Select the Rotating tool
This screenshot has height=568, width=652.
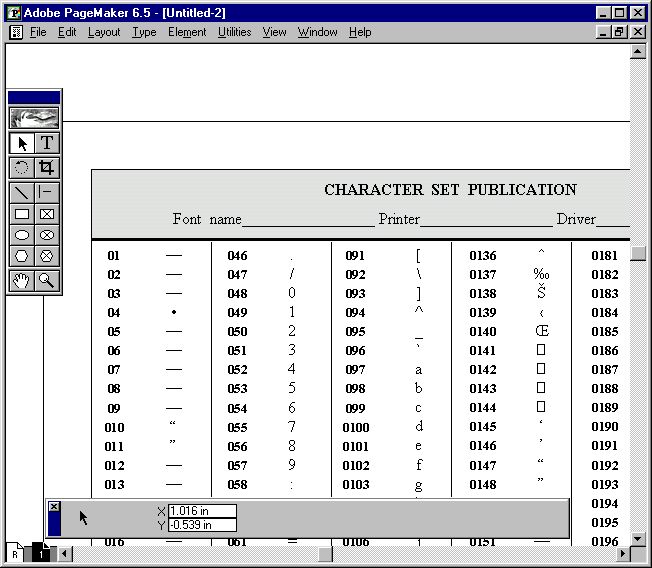pyautogui.click(x=22, y=168)
